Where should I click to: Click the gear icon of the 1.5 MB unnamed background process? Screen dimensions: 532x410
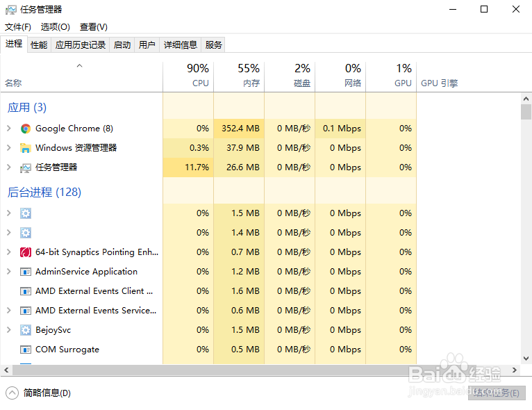tap(26, 213)
